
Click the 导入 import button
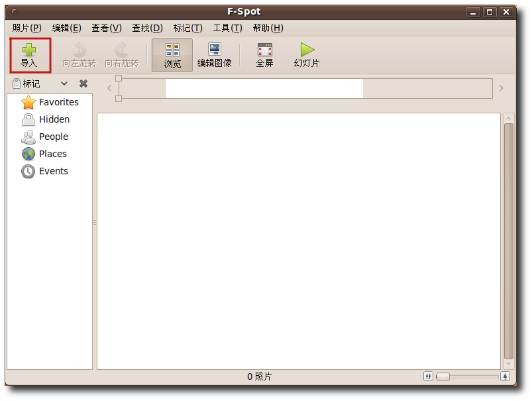(30, 56)
